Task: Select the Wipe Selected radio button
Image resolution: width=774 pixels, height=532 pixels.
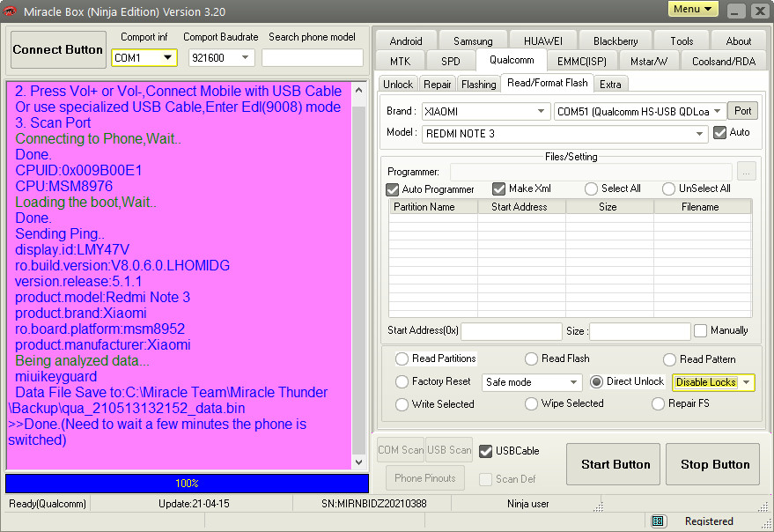Action: coord(531,403)
